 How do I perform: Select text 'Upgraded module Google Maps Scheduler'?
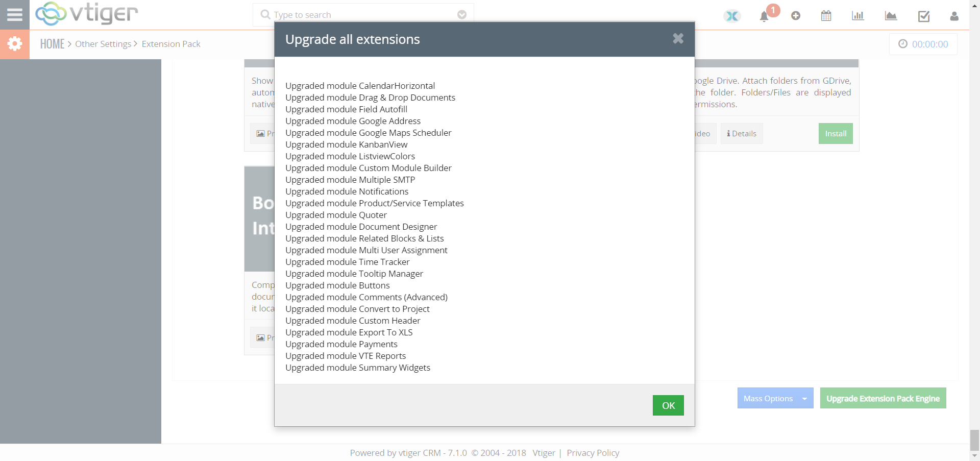point(368,133)
